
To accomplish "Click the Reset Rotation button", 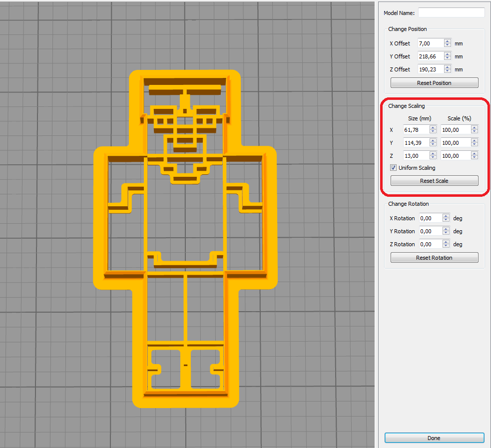I will click(x=435, y=258).
